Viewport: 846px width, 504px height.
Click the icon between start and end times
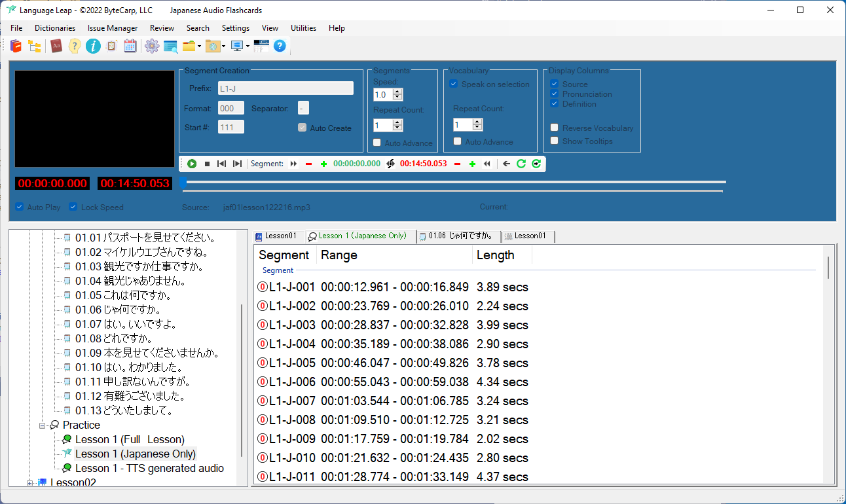(390, 164)
